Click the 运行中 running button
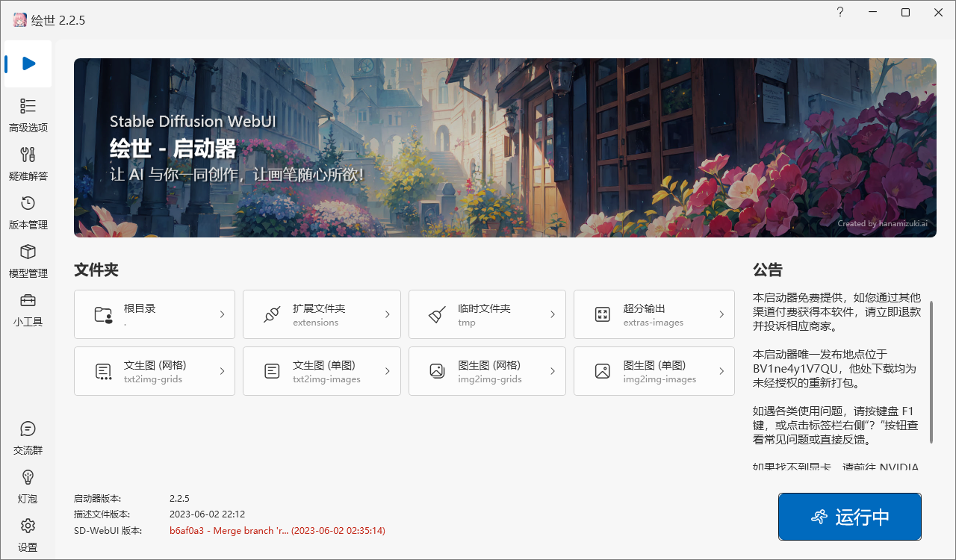The height and width of the screenshot is (560, 956). [x=850, y=517]
